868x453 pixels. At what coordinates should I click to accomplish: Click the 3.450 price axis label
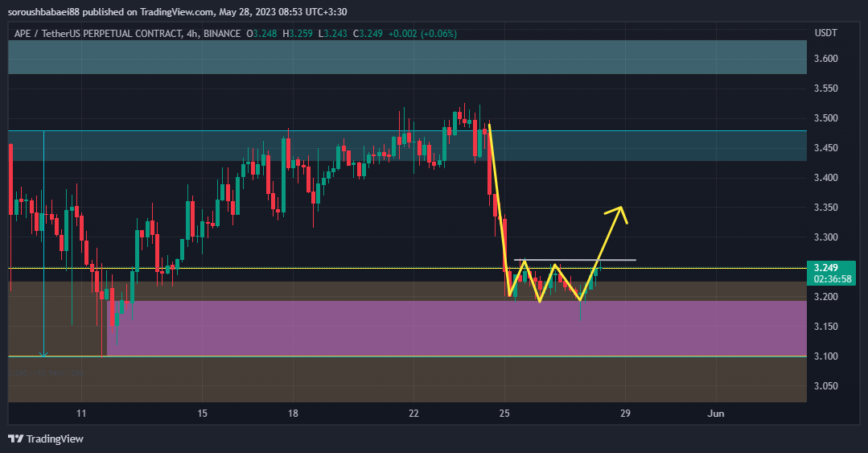click(826, 148)
